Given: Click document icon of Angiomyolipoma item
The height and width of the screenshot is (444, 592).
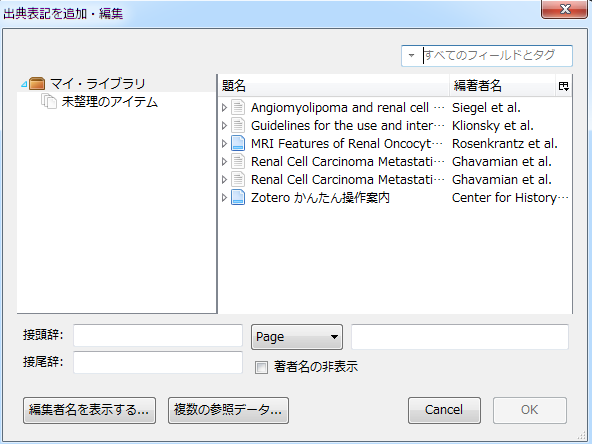Looking at the screenshot, I should click(x=238, y=108).
